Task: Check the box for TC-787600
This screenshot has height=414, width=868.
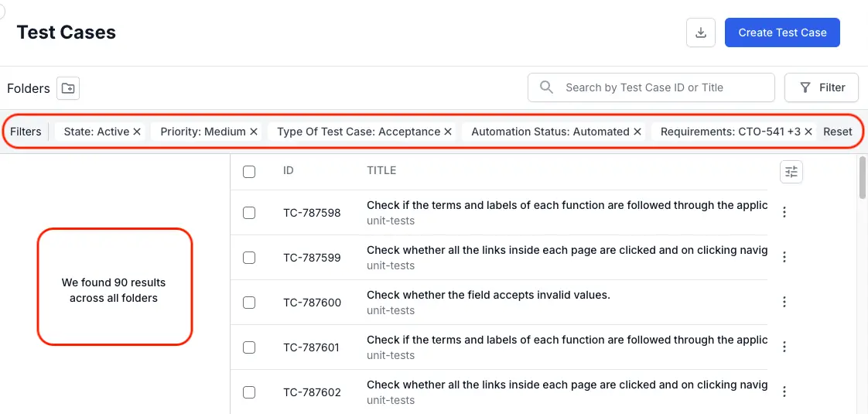Action: [x=249, y=303]
